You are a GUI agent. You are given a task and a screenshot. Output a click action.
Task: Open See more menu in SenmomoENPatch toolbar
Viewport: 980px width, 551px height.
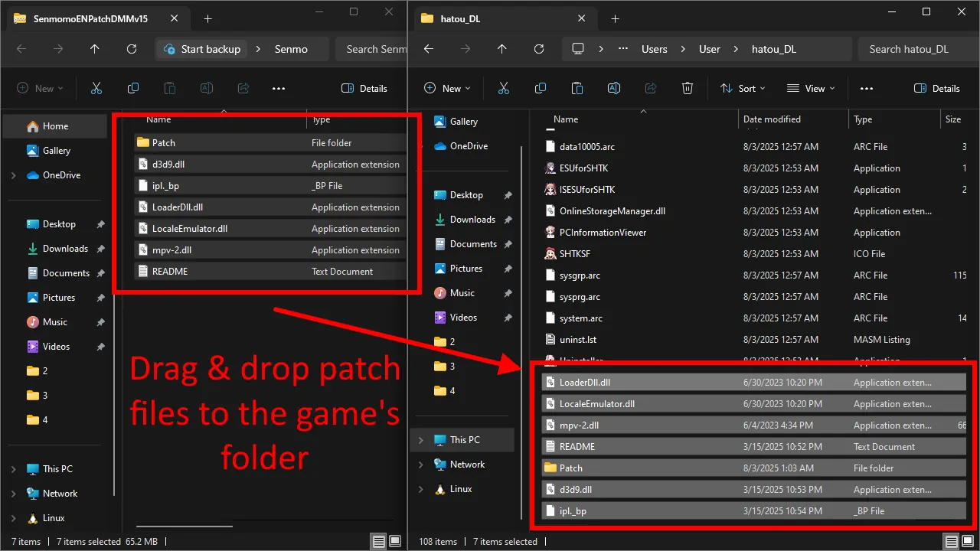click(x=279, y=88)
